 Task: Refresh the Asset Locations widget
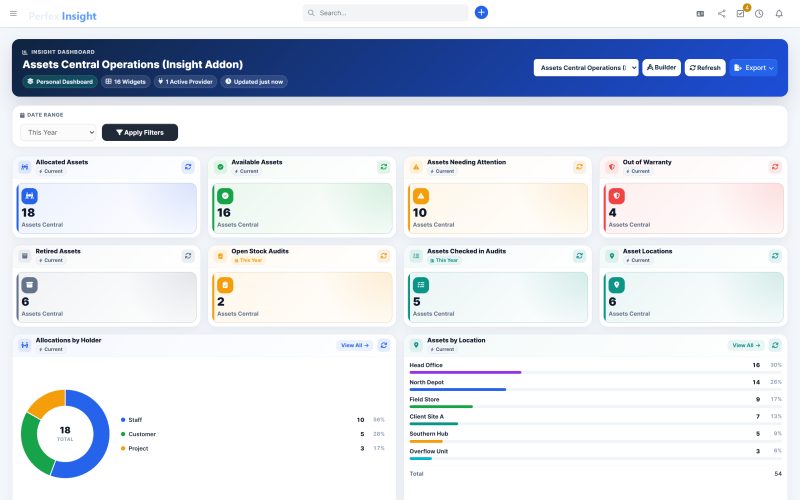point(775,256)
